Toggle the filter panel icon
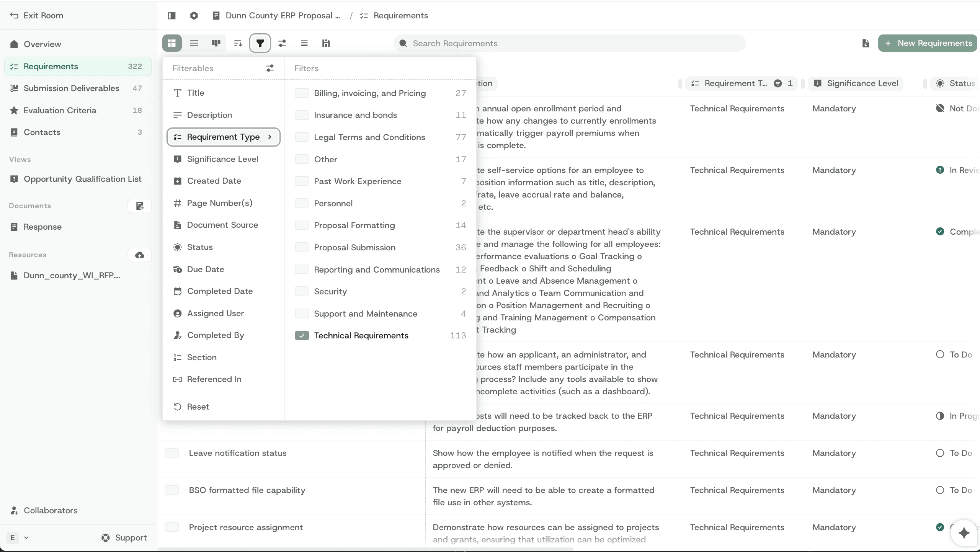 [260, 43]
